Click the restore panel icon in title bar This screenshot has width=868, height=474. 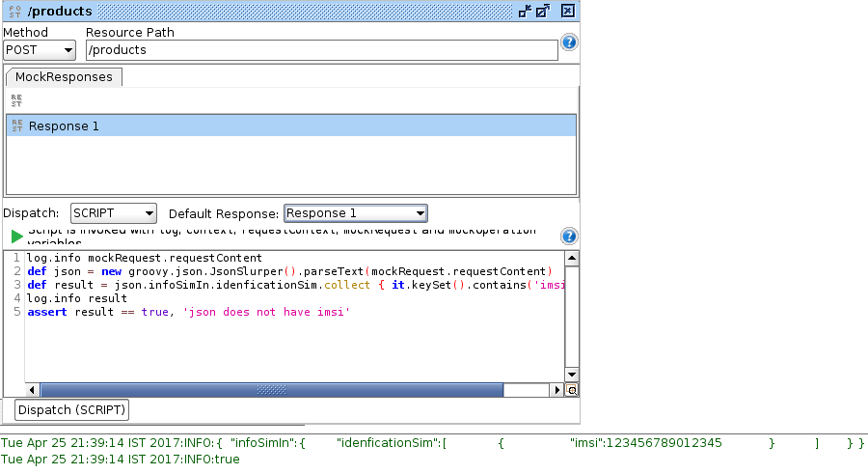525,11
